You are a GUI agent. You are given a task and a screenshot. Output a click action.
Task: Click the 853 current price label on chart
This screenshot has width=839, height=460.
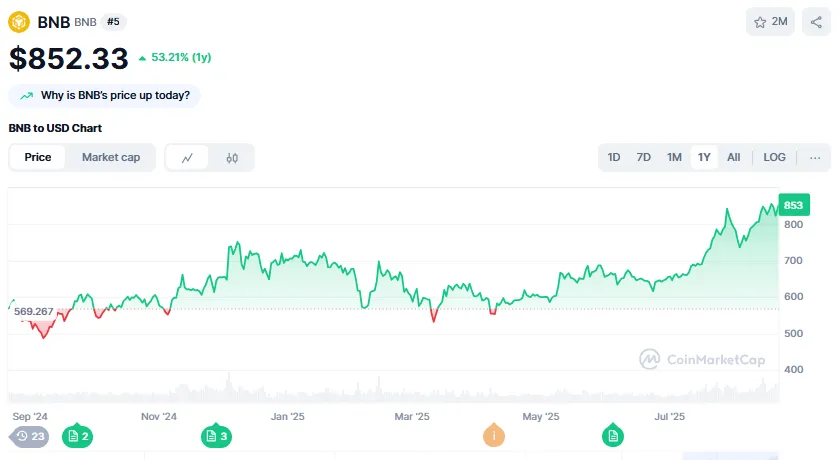click(793, 205)
